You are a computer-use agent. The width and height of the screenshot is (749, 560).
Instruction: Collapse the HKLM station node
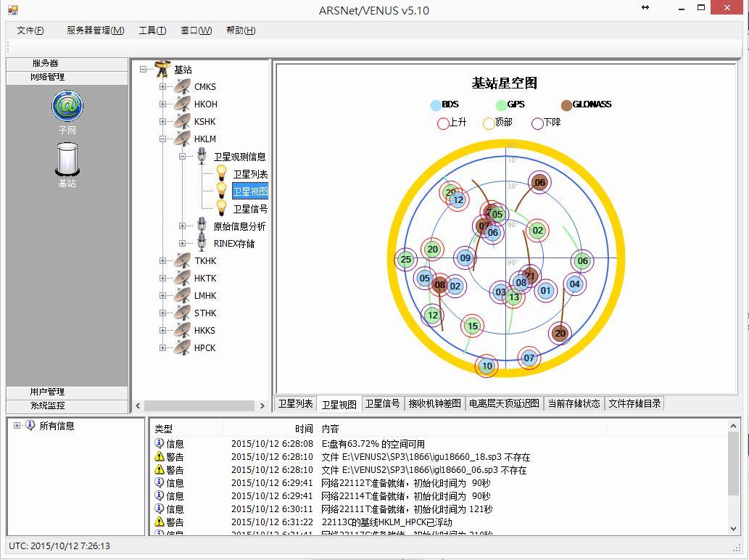click(x=163, y=139)
